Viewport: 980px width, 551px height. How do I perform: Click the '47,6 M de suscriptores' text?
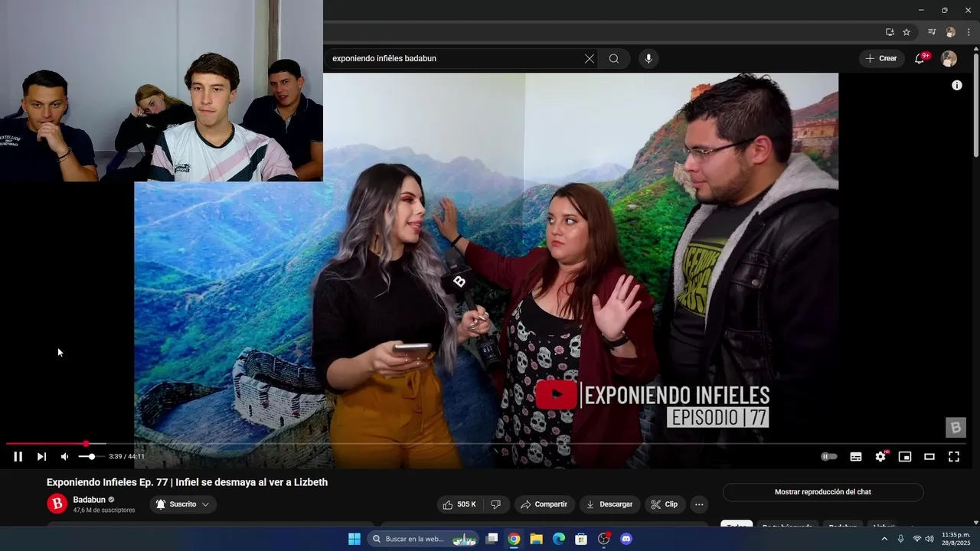click(x=104, y=510)
